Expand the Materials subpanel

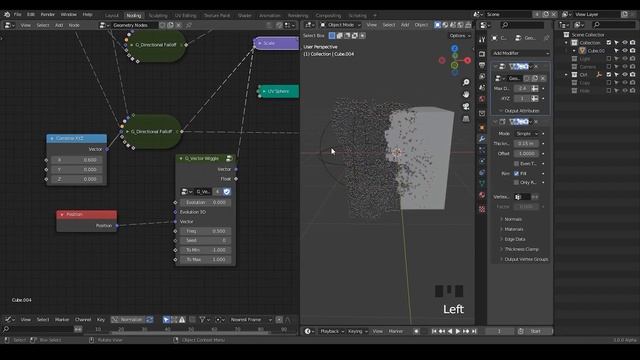[513, 229]
